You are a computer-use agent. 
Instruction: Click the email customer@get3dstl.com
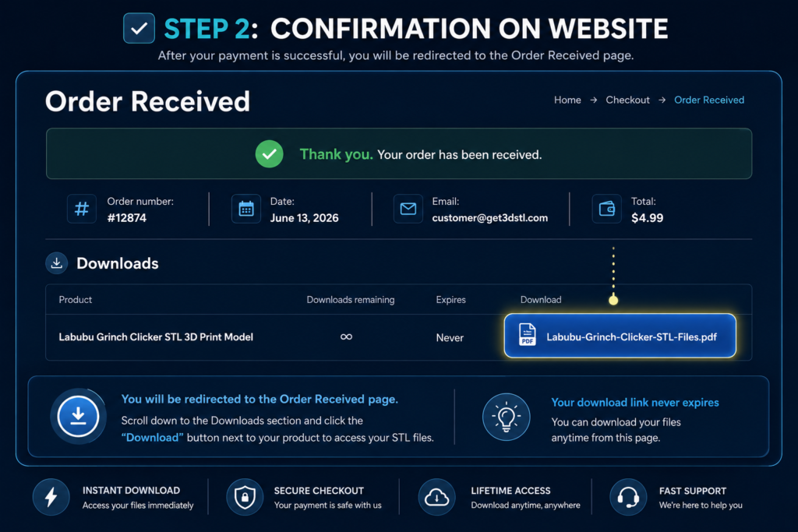click(490, 218)
